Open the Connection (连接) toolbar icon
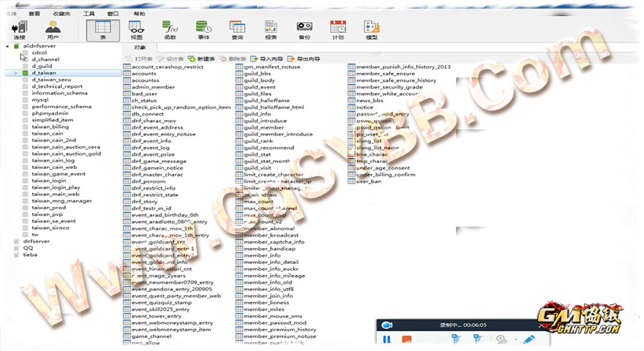The height and width of the screenshot is (351, 644). point(19,30)
